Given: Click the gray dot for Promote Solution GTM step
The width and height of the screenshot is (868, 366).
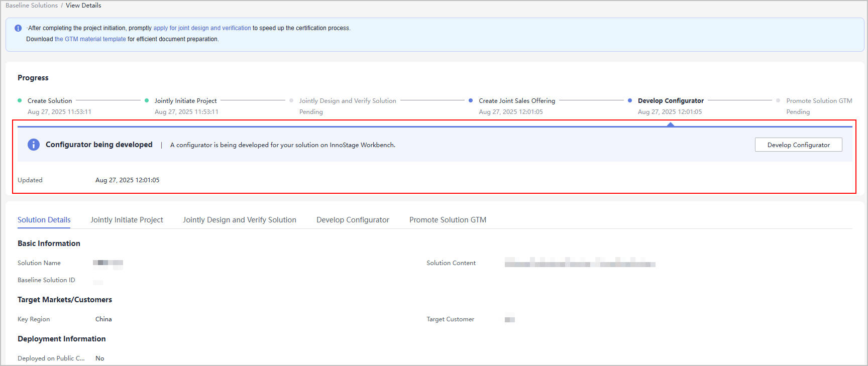Looking at the screenshot, I should tap(778, 100).
